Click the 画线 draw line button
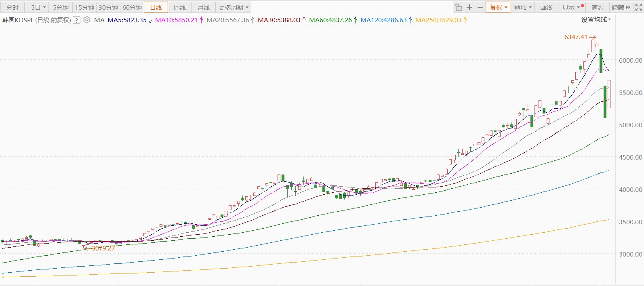Image resolution: width=644 pixels, height=286 pixels. click(546, 7)
